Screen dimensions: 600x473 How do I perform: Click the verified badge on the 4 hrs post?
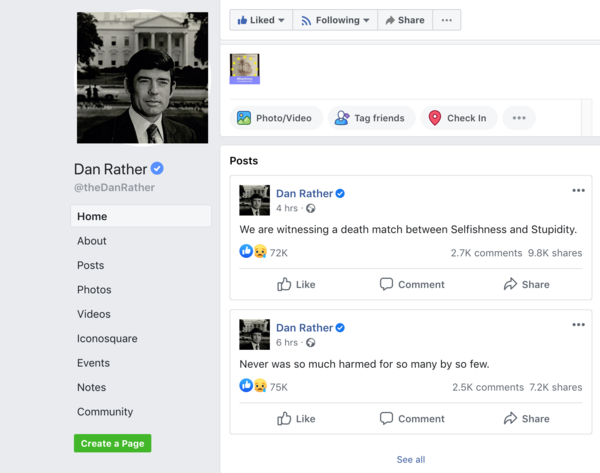pyautogui.click(x=340, y=194)
